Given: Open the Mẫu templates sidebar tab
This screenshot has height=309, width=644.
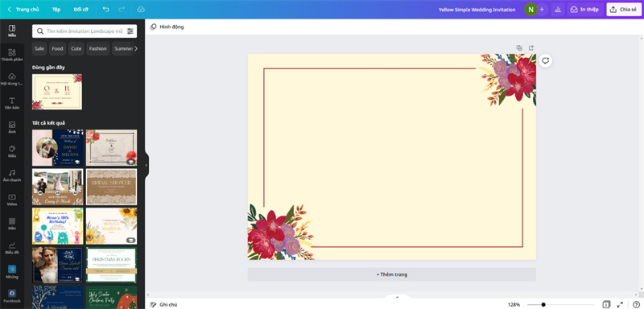Looking at the screenshot, I should click(x=12, y=31).
